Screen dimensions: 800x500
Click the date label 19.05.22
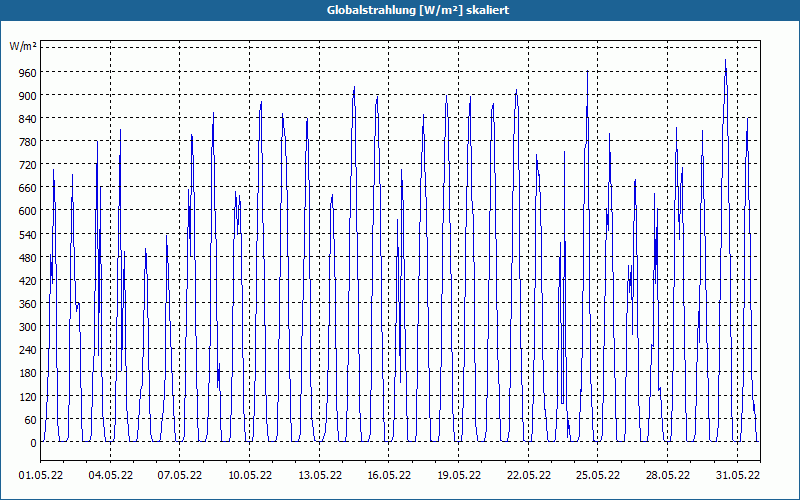[459, 475]
